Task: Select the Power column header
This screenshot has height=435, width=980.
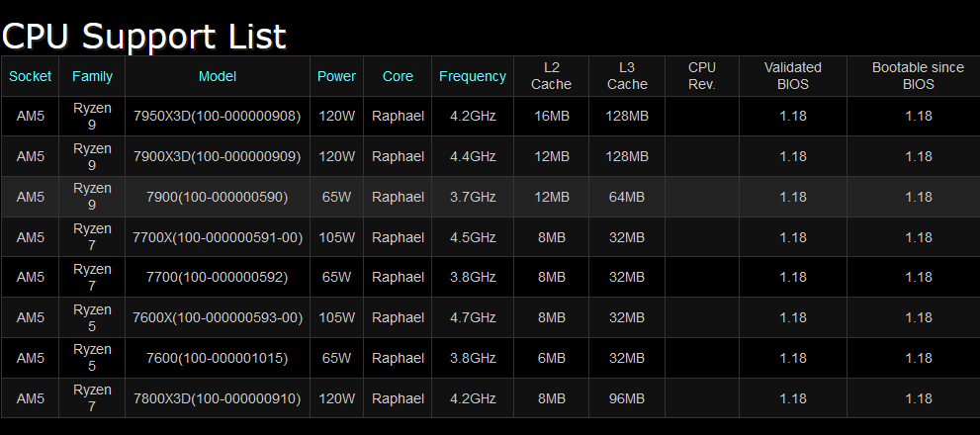Action: tap(336, 76)
